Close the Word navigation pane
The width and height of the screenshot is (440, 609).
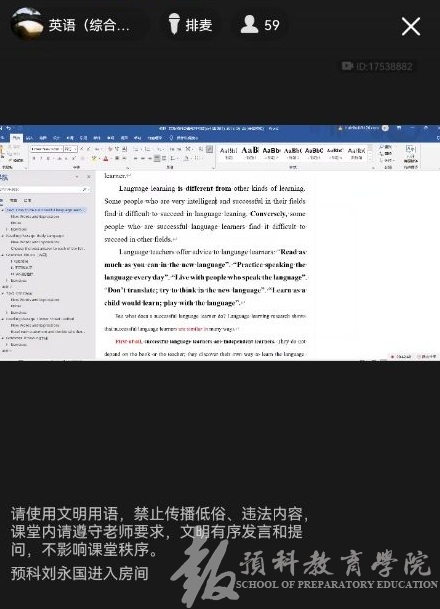click(x=89, y=177)
